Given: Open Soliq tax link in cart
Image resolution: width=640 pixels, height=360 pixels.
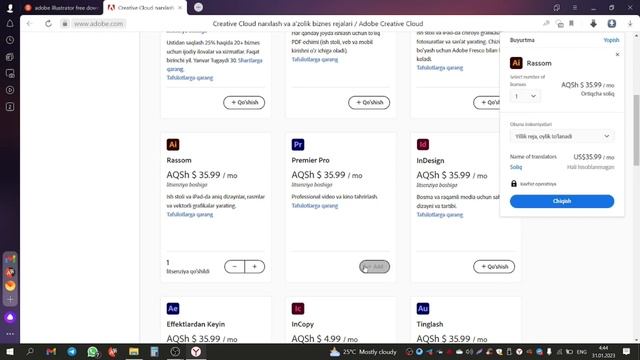Looking at the screenshot, I should point(516,167).
